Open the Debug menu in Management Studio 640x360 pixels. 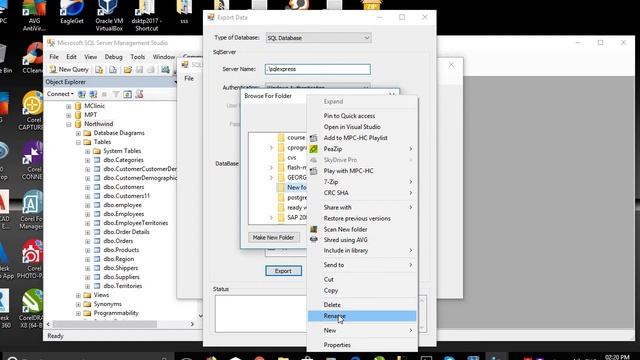click(x=113, y=57)
